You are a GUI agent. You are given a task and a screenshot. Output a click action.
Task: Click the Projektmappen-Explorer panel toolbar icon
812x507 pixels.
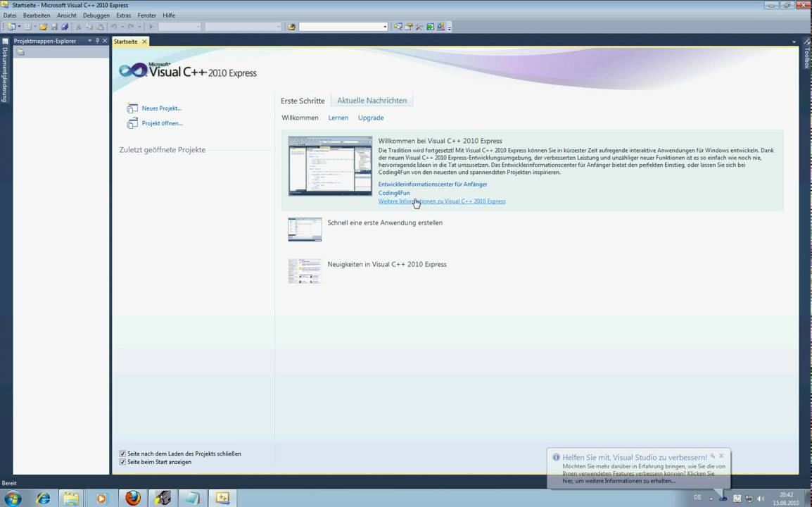[20, 52]
